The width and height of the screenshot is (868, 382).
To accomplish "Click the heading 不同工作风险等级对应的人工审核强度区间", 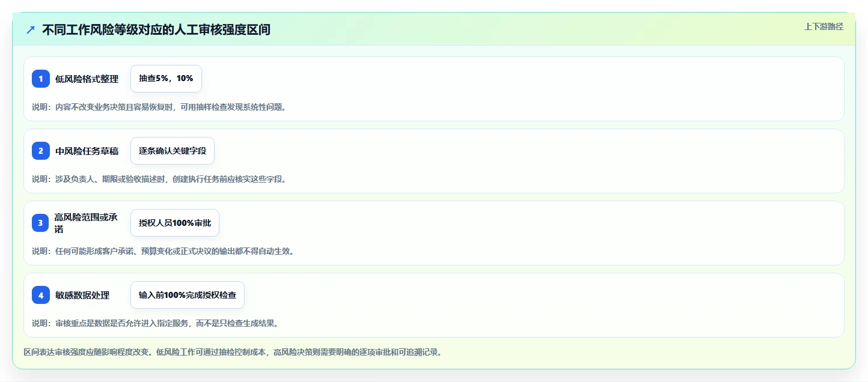I will click(x=156, y=29).
